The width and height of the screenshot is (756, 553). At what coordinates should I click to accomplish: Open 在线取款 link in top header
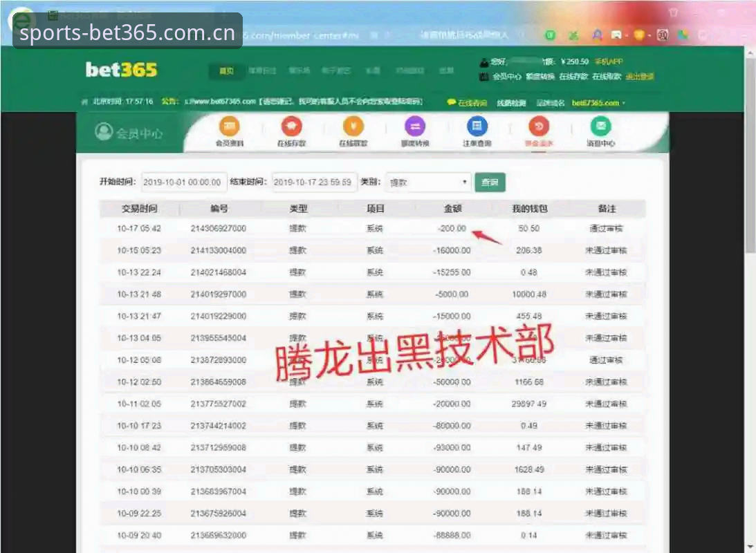(x=607, y=76)
